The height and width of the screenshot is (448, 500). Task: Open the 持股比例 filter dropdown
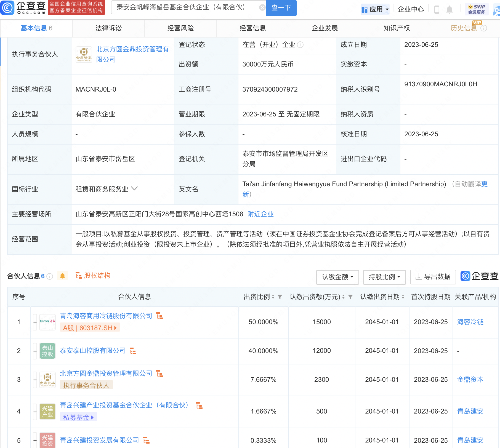coord(384,277)
